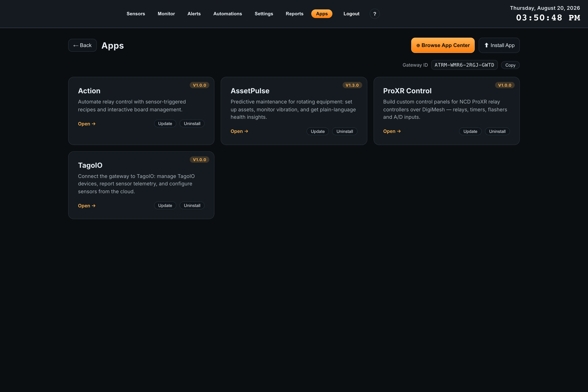The width and height of the screenshot is (588, 392).
Task: Update the TagoIO app
Action: tap(165, 205)
